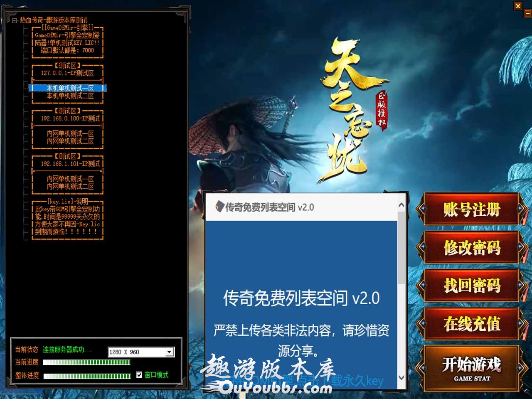This screenshot has width=532, height=399.
Task: Select 192.168.0.100-IP测试 tree row
Action: [x=68, y=118]
